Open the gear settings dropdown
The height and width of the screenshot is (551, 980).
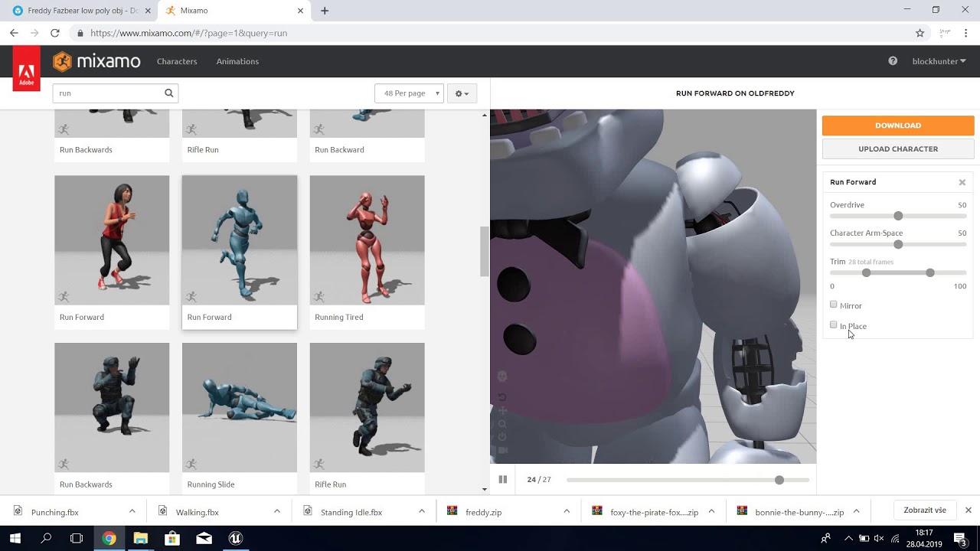click(462, 93)
